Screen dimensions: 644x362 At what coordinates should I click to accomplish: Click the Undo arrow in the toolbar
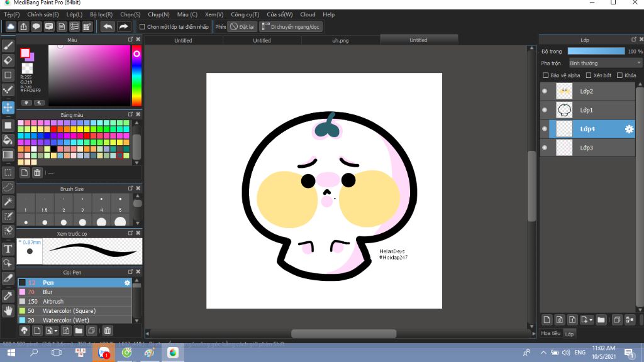(108, 27)
